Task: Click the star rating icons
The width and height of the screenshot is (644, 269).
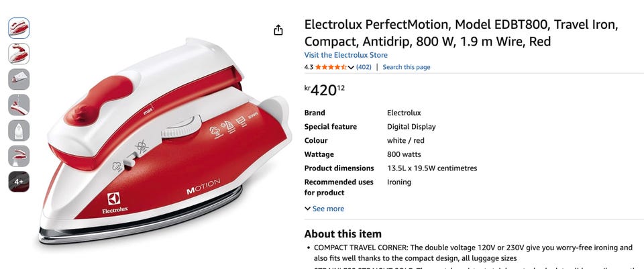Action: click(x=330, y=67)
